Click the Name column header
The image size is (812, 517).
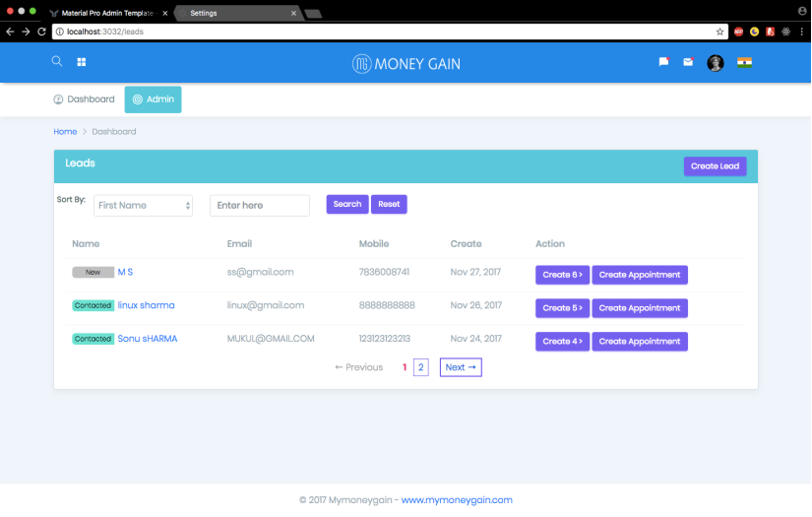(86, 243)
